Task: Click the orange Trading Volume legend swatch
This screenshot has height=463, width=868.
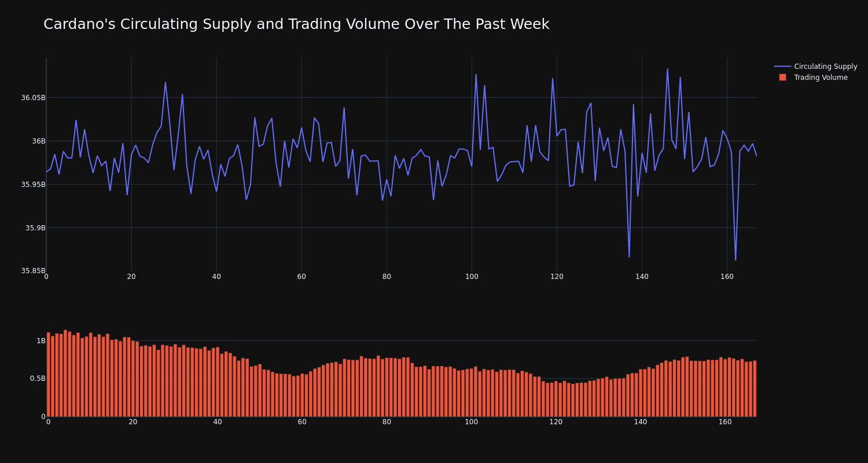Action: point(782,78)
